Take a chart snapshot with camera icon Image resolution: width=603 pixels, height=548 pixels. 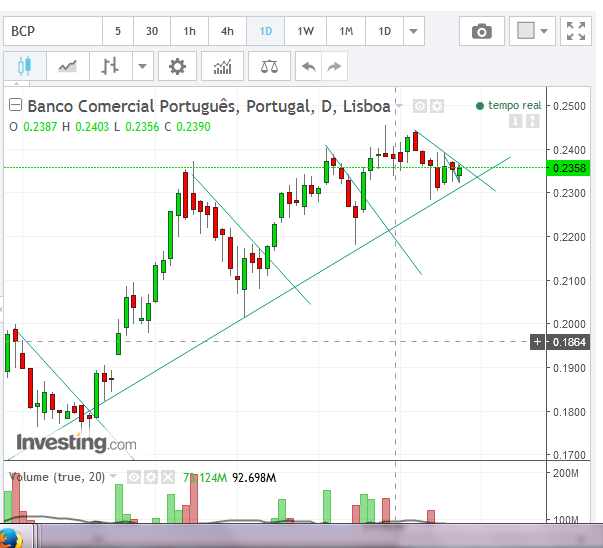coord(482,31)
